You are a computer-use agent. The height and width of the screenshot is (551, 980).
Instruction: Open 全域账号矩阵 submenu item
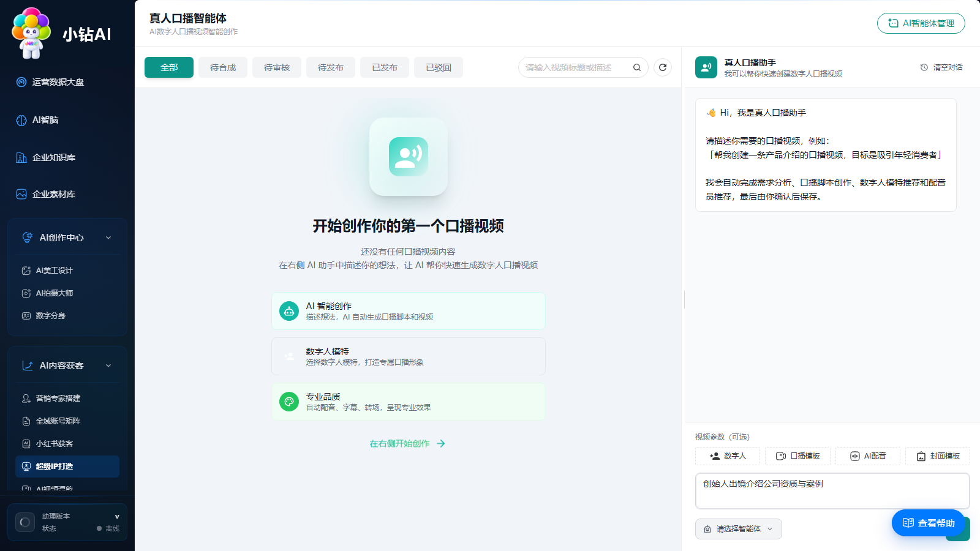click(67, 421)
